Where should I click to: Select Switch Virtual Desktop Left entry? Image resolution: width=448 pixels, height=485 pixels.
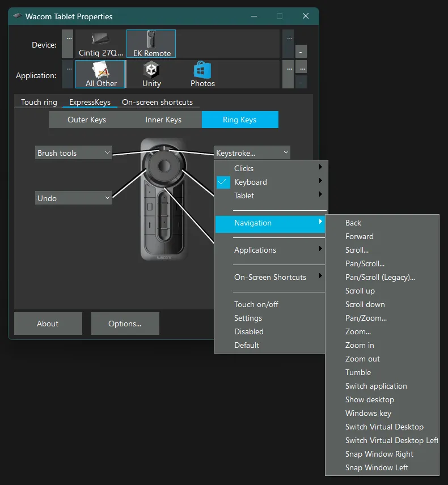[x=382, y=440]
